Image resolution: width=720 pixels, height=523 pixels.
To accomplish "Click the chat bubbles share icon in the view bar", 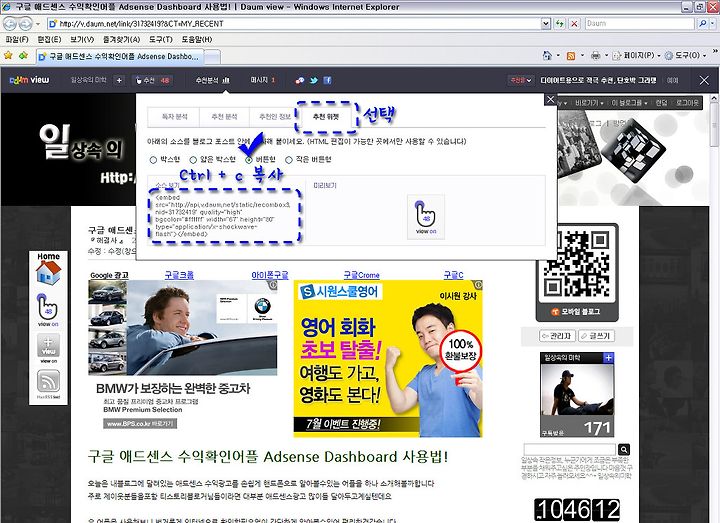I will click(x=299, y=80).
